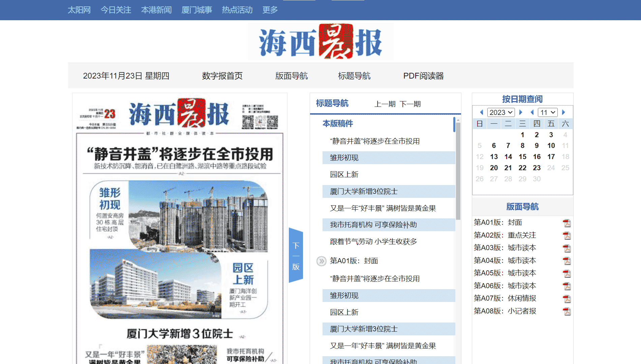Open 版面导航 in the gray menu bar
The height and width of the screenshot is (364, 641).
(292, 76)
